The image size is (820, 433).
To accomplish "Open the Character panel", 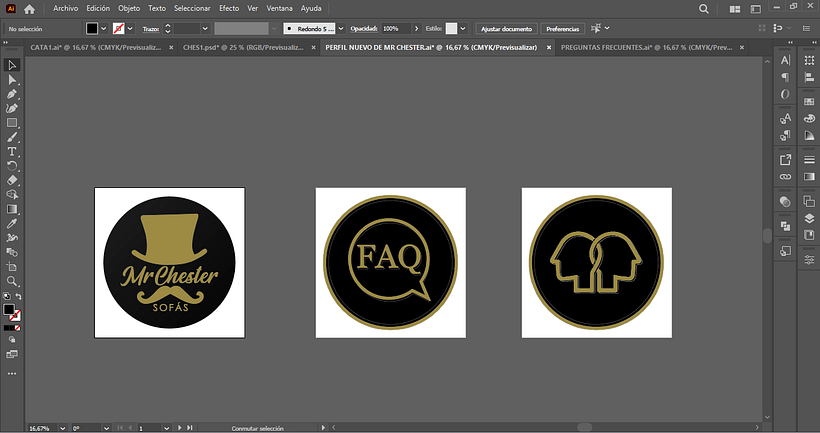I will (x=785, y=60).
